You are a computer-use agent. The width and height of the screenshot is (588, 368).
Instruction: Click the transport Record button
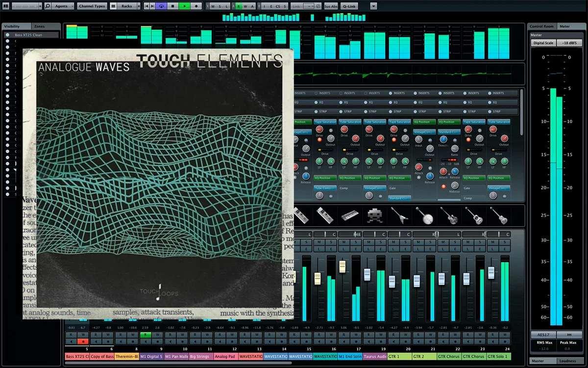click(x=196, y=6)
